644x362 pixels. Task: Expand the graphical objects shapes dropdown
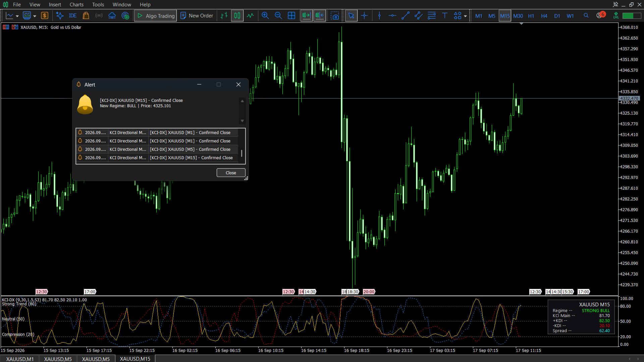pyautogui.click(x=465, y=16)
